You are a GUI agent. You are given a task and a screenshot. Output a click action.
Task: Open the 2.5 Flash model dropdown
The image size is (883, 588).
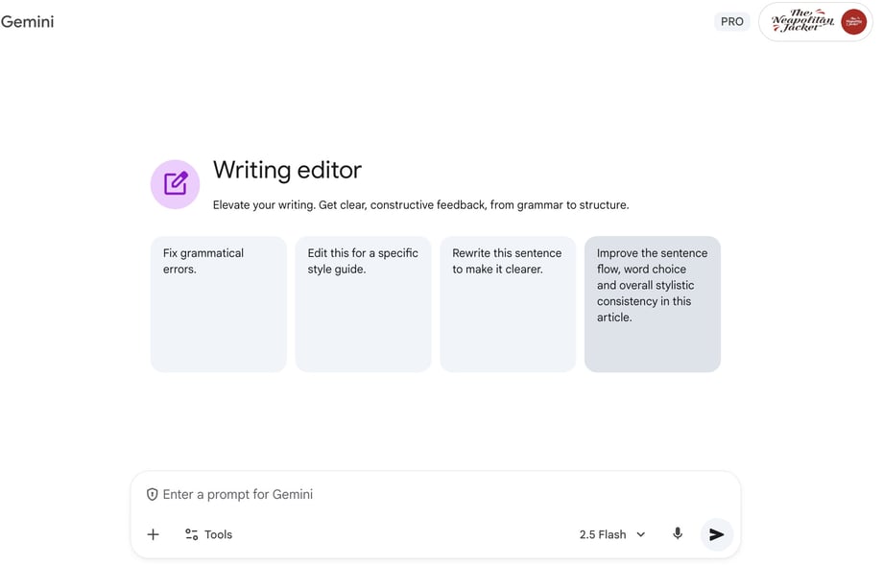(x=605, y=533)
